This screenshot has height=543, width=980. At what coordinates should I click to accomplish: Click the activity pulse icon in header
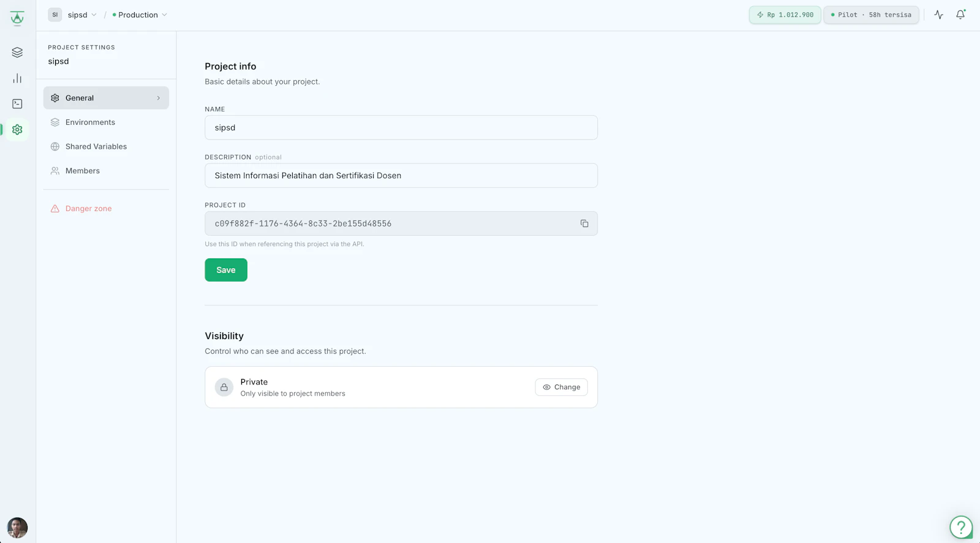click(938, 15)
